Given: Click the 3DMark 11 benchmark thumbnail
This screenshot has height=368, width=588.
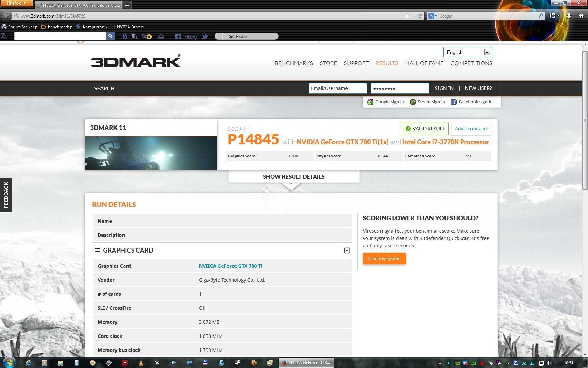Looking at the screenshot, I should pos(151,153).
